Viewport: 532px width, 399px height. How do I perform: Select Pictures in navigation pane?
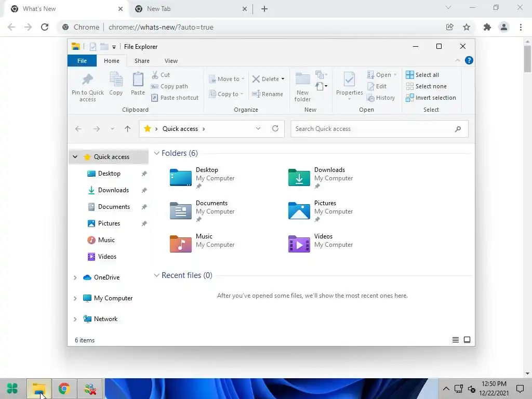pos(109,223)
